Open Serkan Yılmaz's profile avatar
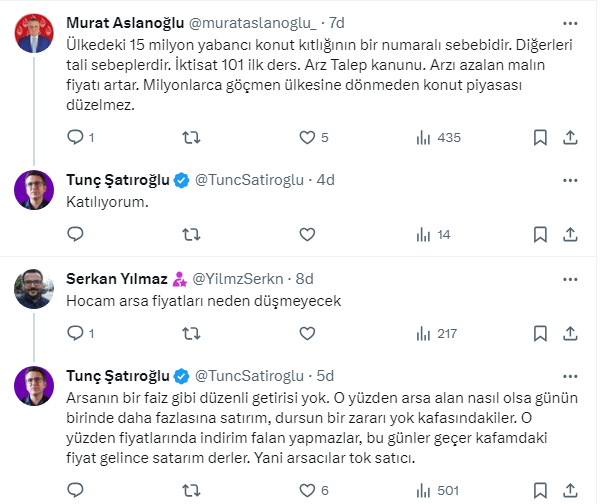 [35, 288]
